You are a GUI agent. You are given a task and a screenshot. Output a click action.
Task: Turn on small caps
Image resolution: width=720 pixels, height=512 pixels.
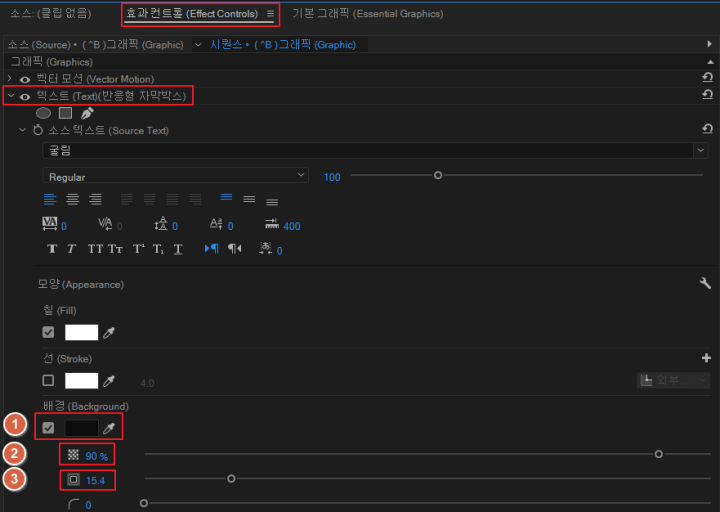click(x=115, y=249)
